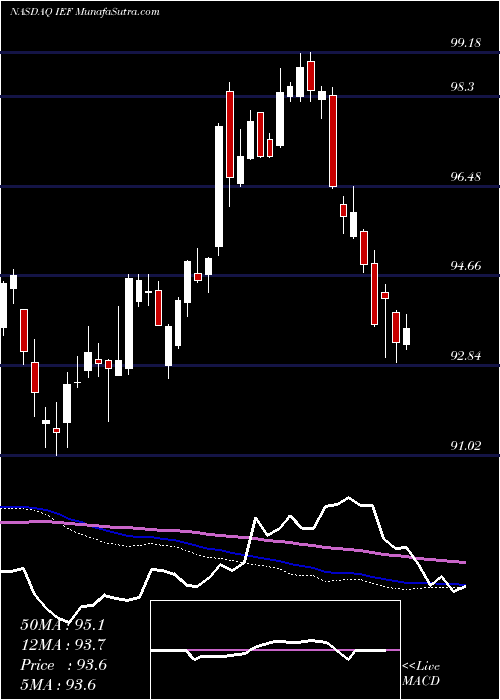Click the 94.66 price level label
The image size is (500, 700).
pos(466,266)
